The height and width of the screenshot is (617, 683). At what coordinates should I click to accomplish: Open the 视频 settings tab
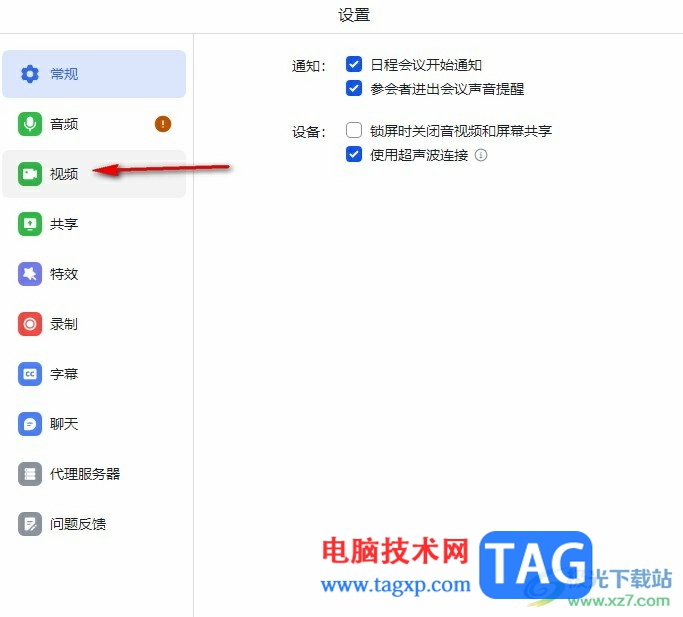click(x=64, y=174)
